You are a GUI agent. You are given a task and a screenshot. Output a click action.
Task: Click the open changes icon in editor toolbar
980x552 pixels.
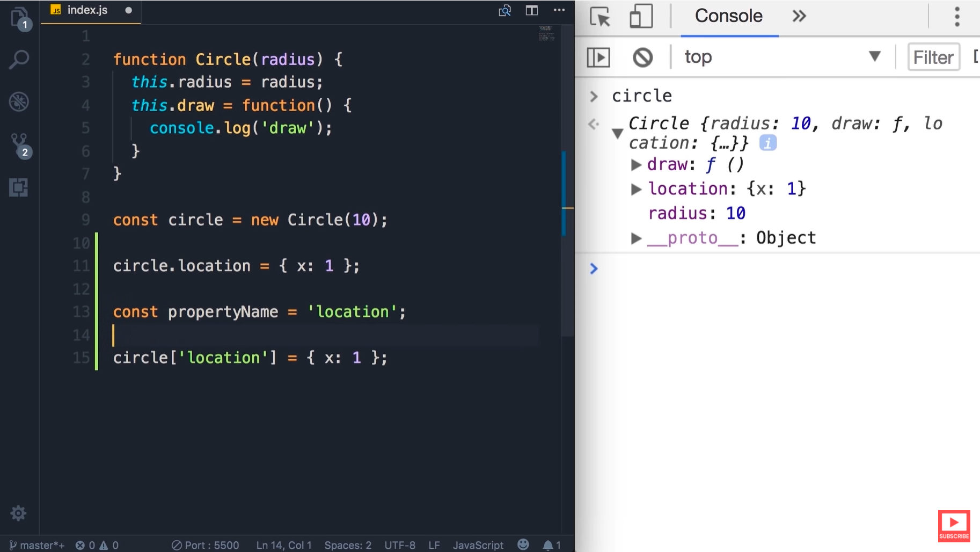(504, 10)
